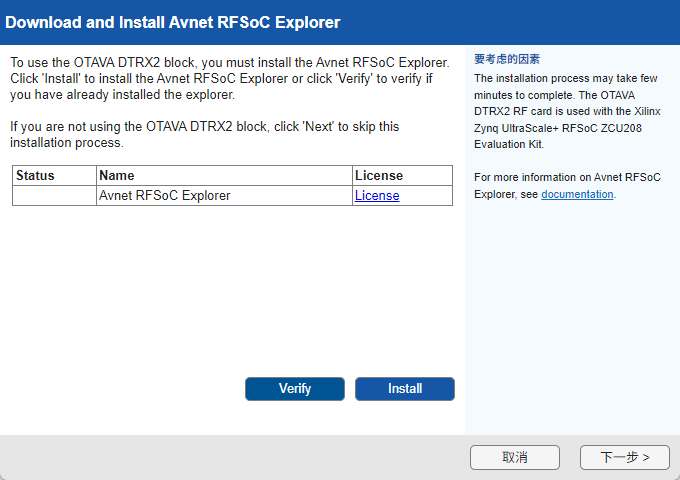Click the Verify button
Viewport: 680px width, 480px height.
pyautogui.click(x=295, y=389)
